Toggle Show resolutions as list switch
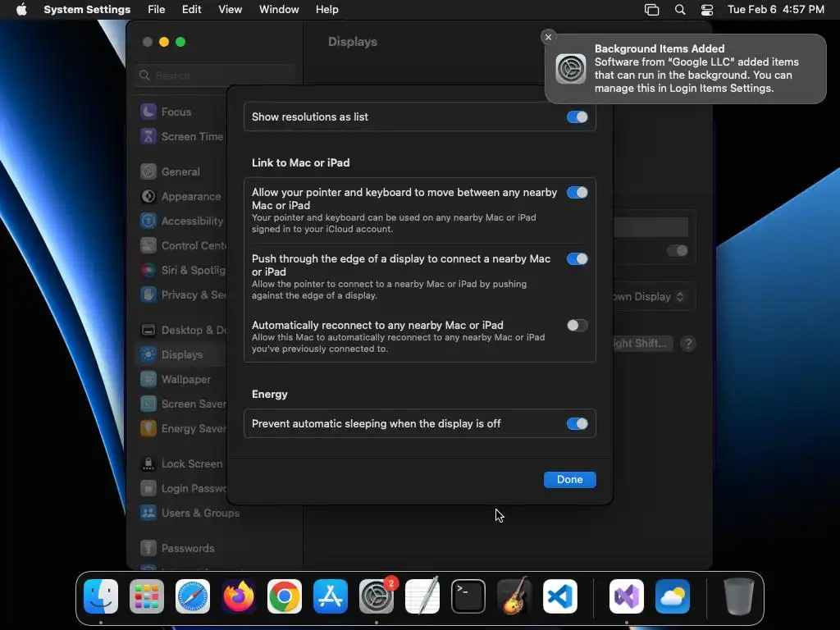This screenshot has width=840, height=630. [577, 116]
